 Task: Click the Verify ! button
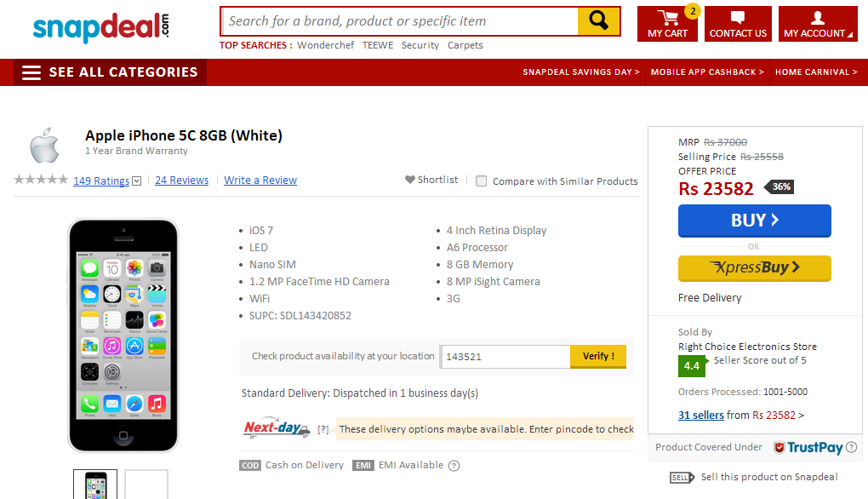tap(598, 356)
